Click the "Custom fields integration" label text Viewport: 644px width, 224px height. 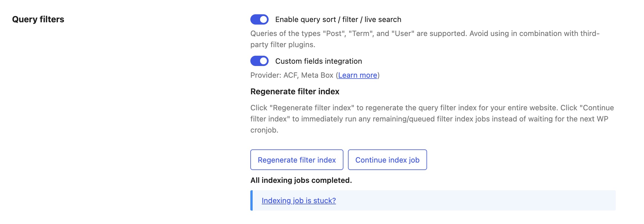319,61
